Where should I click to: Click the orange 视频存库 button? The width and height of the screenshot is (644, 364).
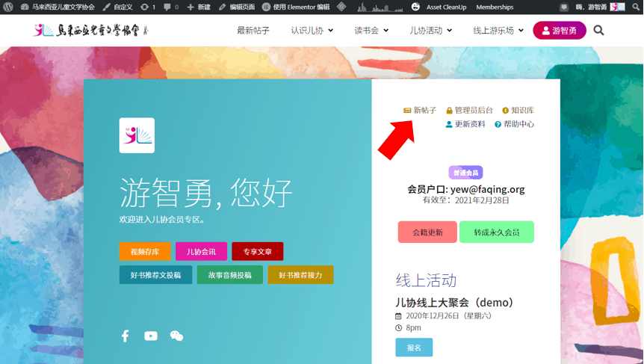tap(145, 252)
